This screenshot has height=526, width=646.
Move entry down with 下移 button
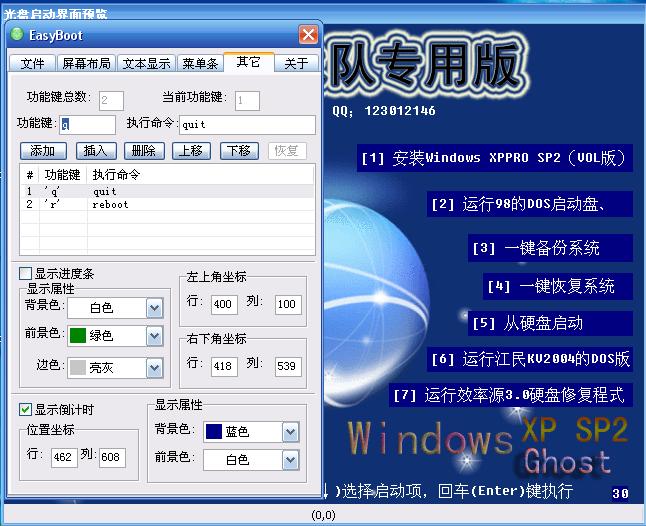tap(239, 151)
